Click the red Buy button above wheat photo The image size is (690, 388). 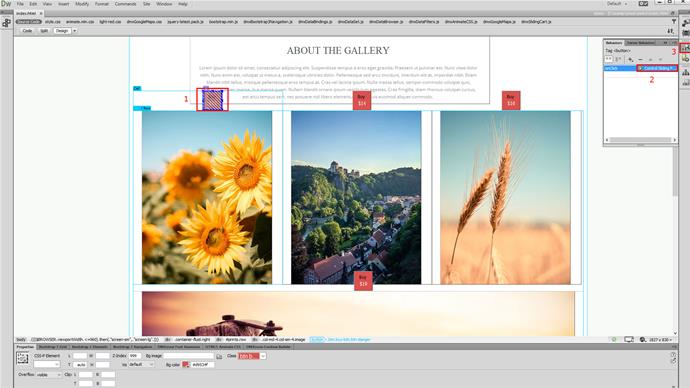(x=511, y=100)
